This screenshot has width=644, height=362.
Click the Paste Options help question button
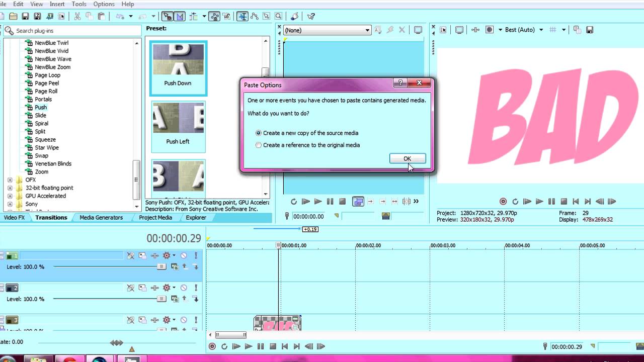[400, 83]
